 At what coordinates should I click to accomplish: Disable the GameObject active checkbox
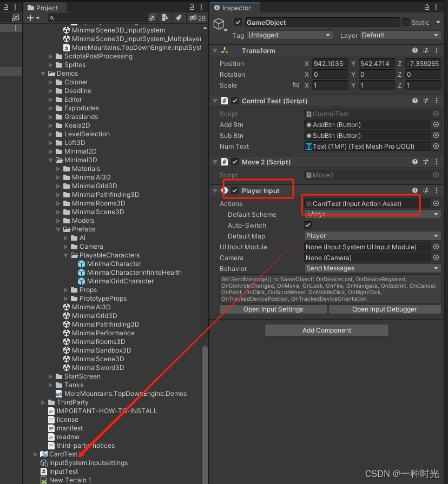coord(239,23)
